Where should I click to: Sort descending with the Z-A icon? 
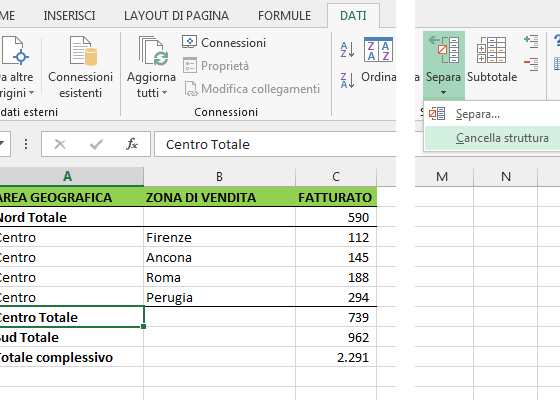pyautogui.click(x=348, y=80)
